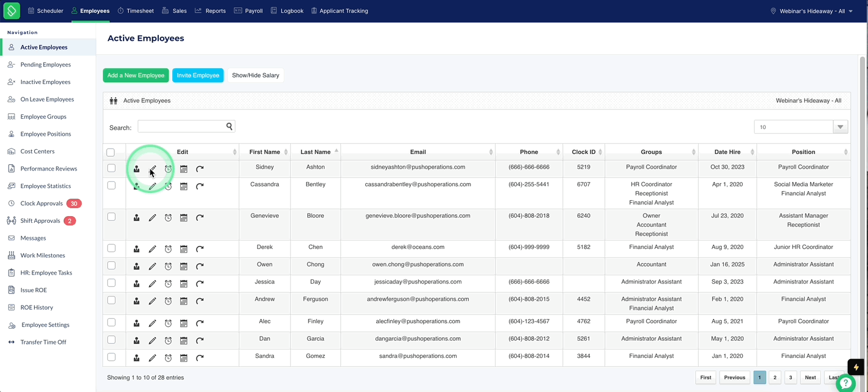Click the Invite Employee button

coord(198,75)
